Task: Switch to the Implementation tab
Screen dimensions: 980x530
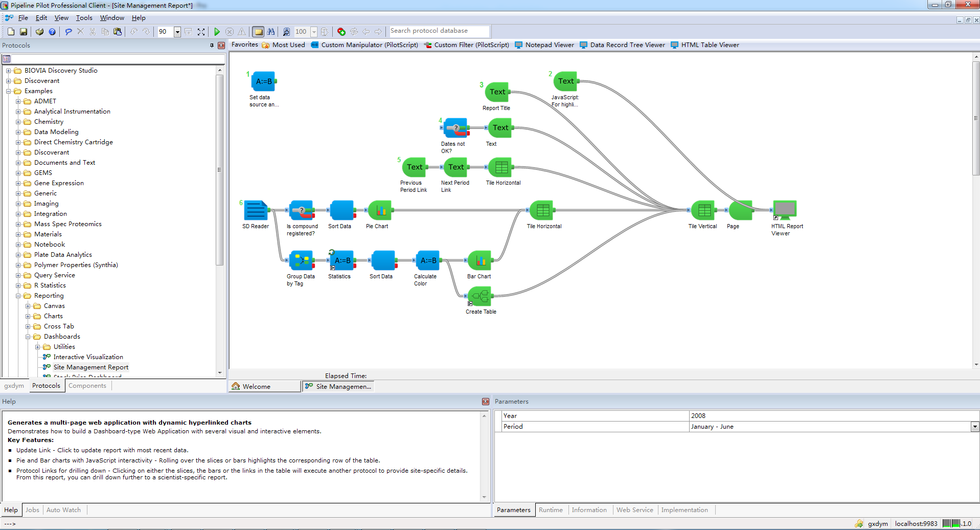Action: click(685, 510)
